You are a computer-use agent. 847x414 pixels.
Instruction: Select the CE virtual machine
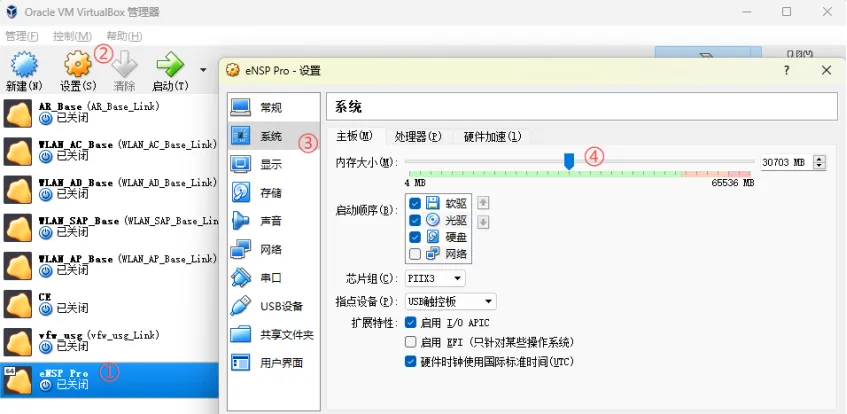click(110, 303)
